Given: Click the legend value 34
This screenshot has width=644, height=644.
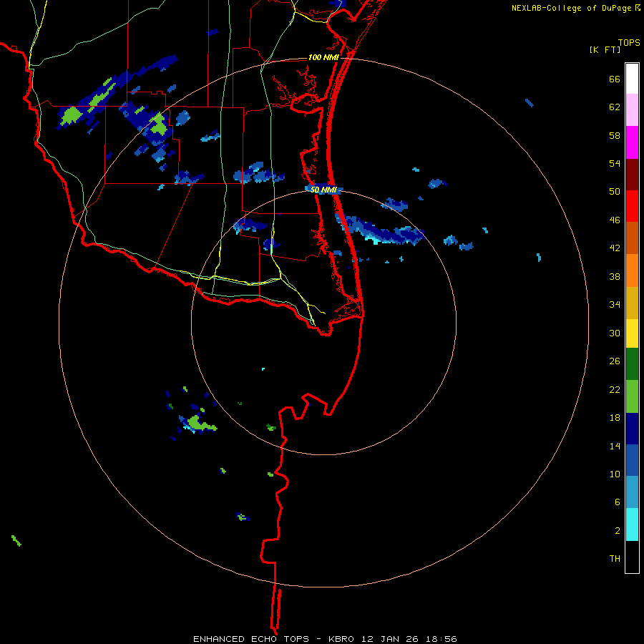Looking at the screenshot, I should pos(615,305).
